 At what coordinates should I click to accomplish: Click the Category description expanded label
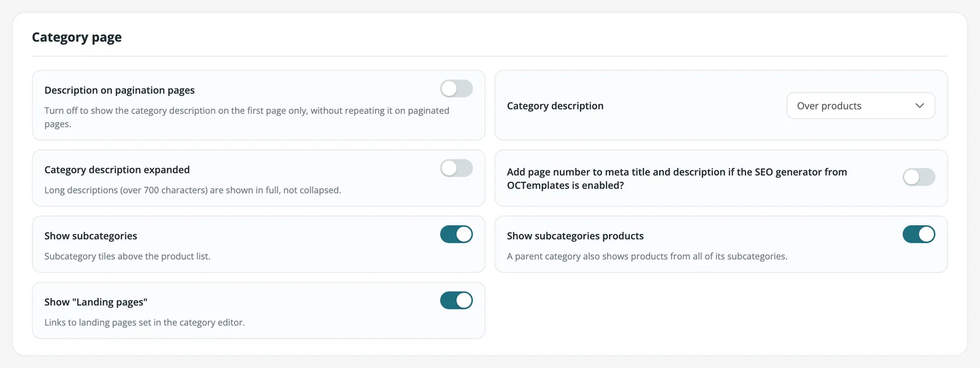click(x=117, y=170)
